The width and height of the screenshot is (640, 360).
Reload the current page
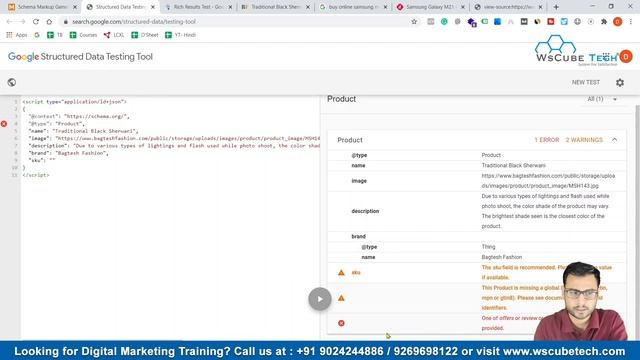click(36, 22)
